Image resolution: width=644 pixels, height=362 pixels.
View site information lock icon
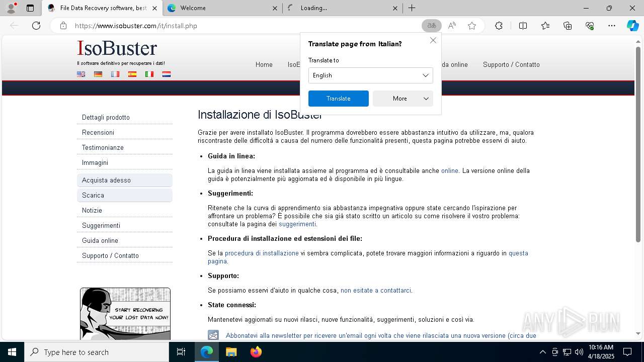pos(63,26)
